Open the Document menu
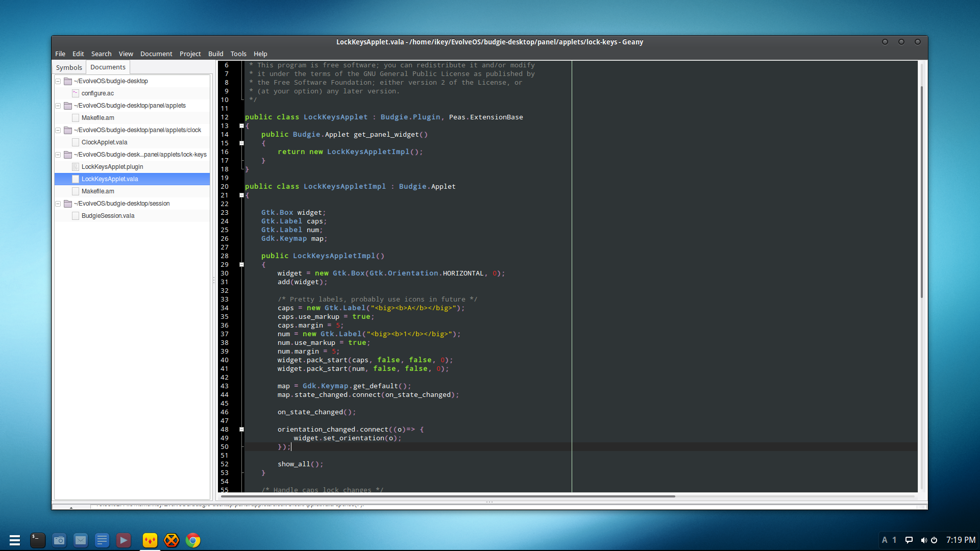Viewport: 980px width, 551px height. (156, 54)
